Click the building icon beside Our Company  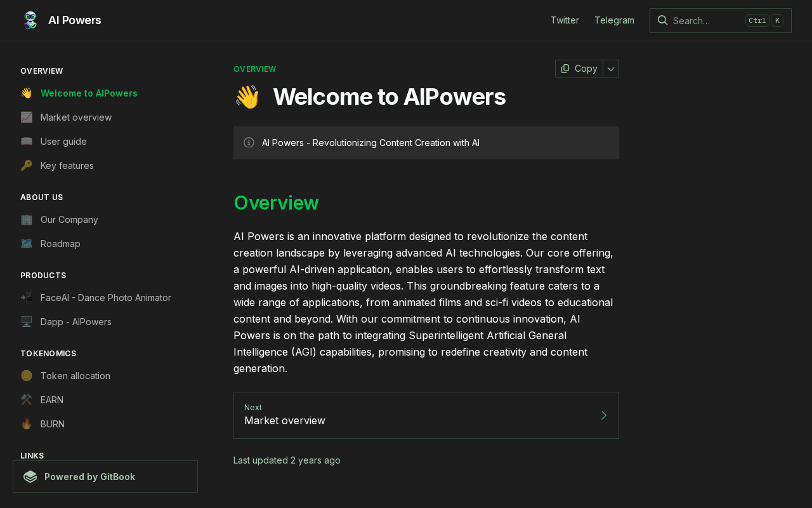[26, 220]
